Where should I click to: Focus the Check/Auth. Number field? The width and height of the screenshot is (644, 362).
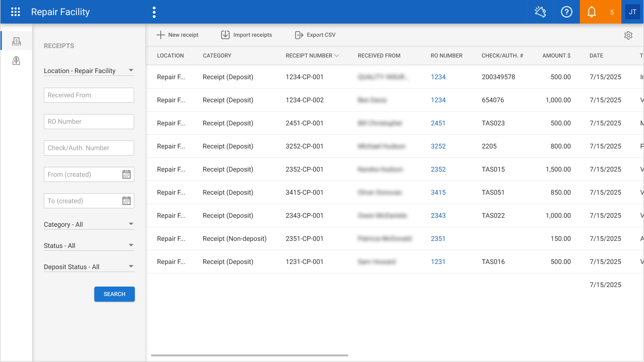coord(89,148)
